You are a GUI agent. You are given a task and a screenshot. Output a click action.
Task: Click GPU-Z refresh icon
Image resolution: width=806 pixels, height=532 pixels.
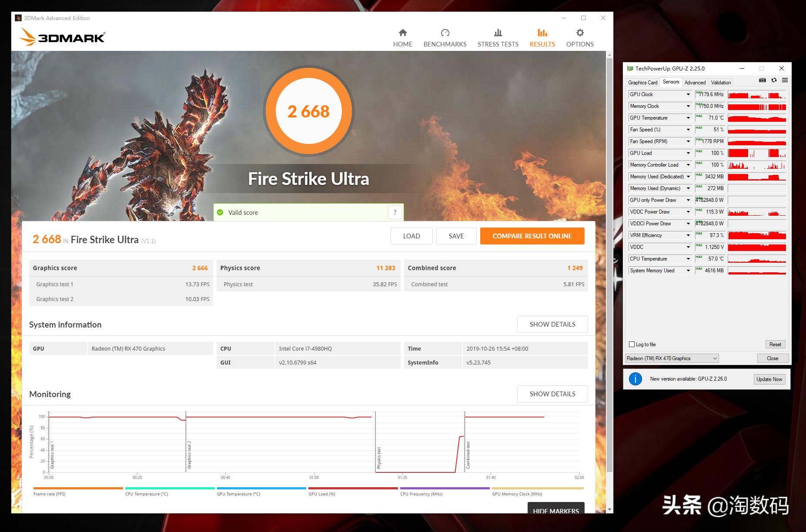click(x=774, y=80)
